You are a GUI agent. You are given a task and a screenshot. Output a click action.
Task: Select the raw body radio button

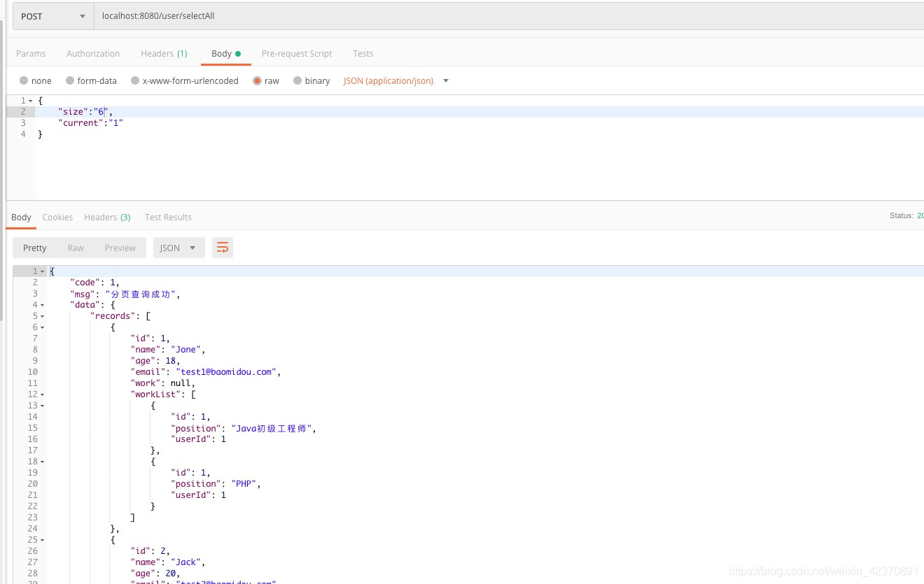point(258,81)
